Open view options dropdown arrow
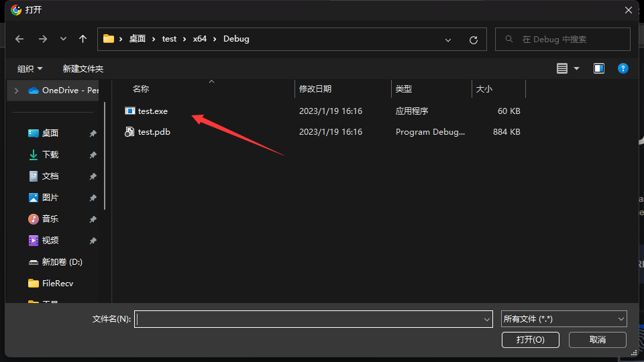Image resolution: width=644 pixels, height=362 pixels. coord(577,68)
